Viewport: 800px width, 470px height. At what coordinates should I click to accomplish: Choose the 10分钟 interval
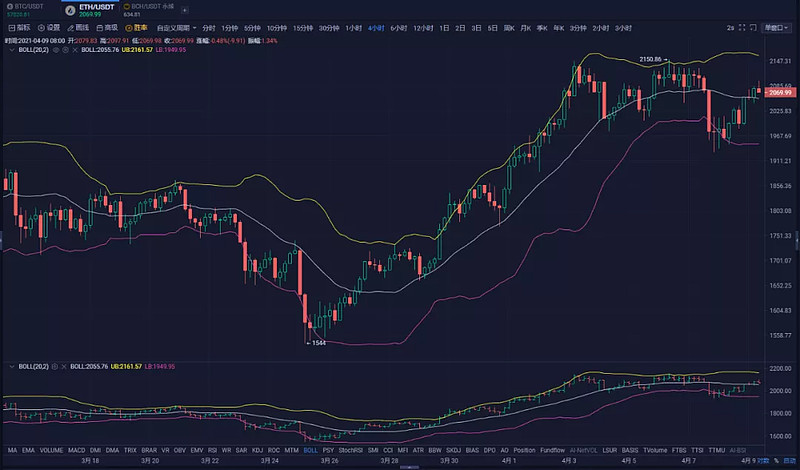click(277, 28)
